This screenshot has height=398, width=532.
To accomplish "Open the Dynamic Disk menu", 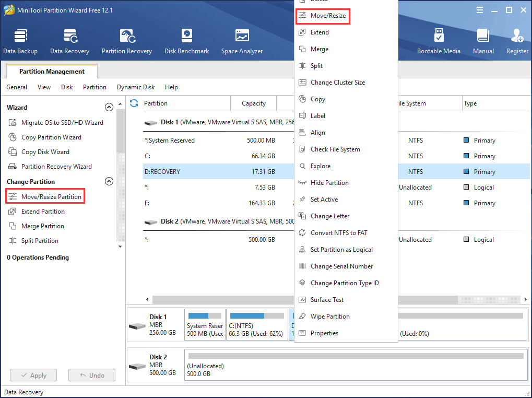I will click(136, 87).
